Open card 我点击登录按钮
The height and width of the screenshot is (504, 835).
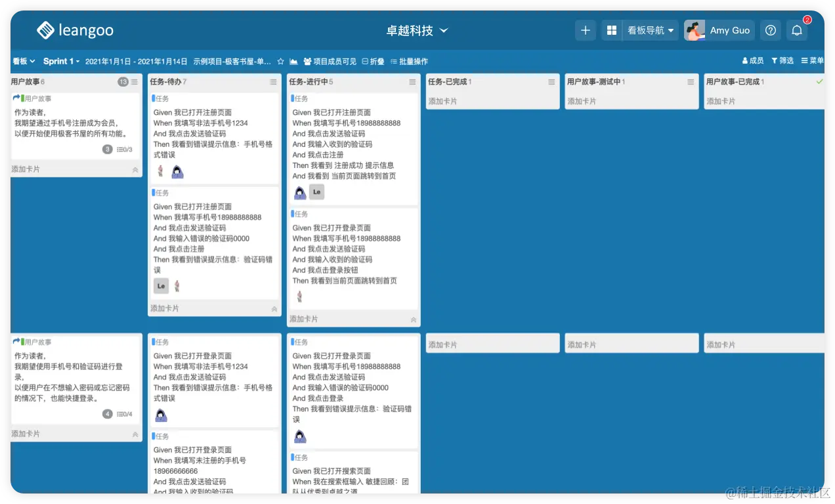(x=353, y=259)
